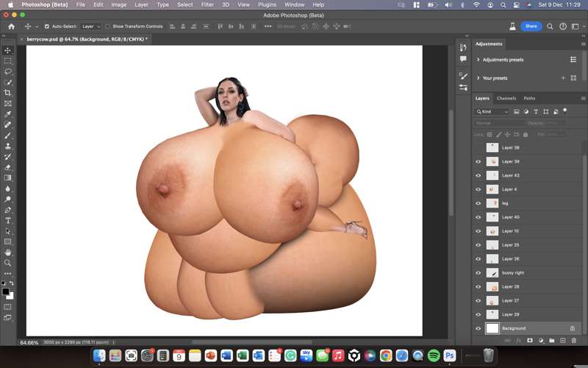This screenshot has height=368, width=588.
Task: Open the Plugins menu
Action: tap(267, 5)
